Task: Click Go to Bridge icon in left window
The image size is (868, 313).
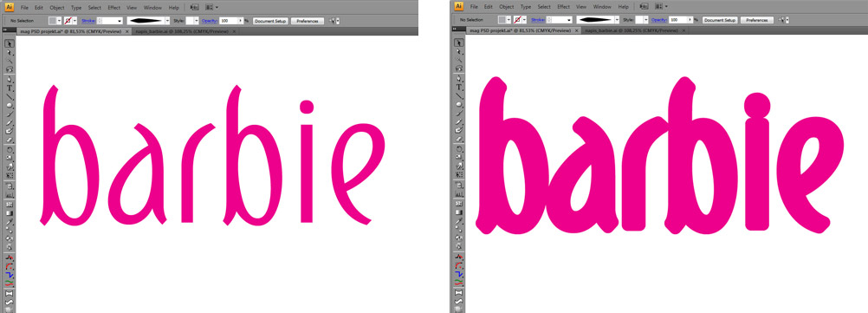Action: point(194,7)
